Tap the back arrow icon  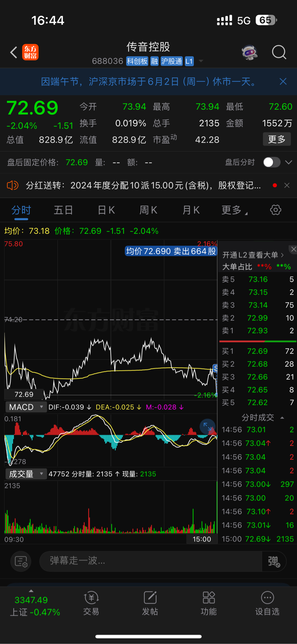14,52
